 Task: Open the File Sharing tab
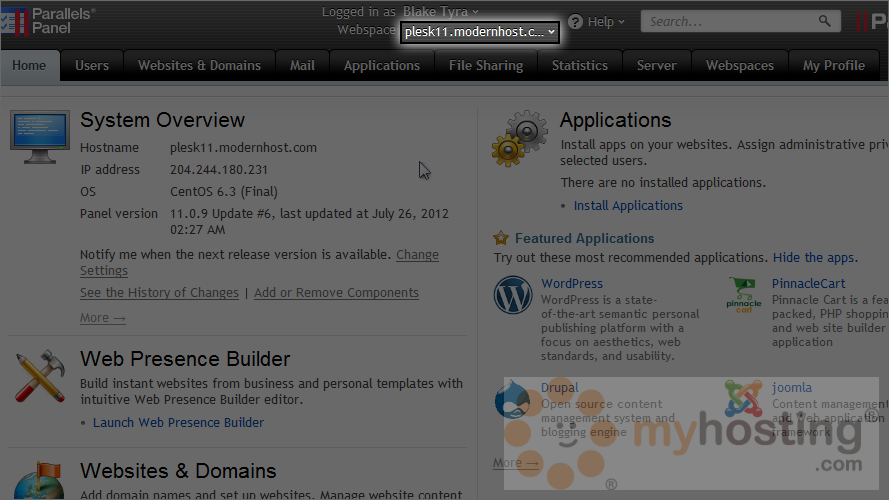click(x=486, y=65)
